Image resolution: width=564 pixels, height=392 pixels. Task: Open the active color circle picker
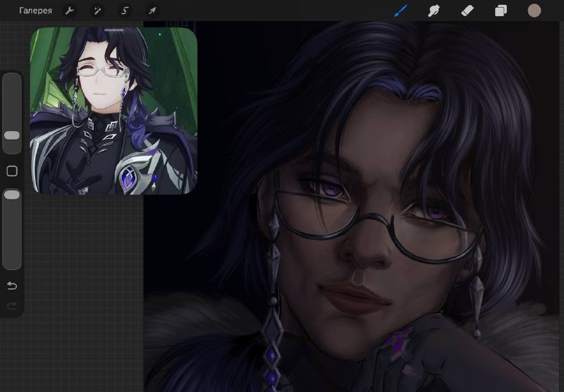point(534,11)
